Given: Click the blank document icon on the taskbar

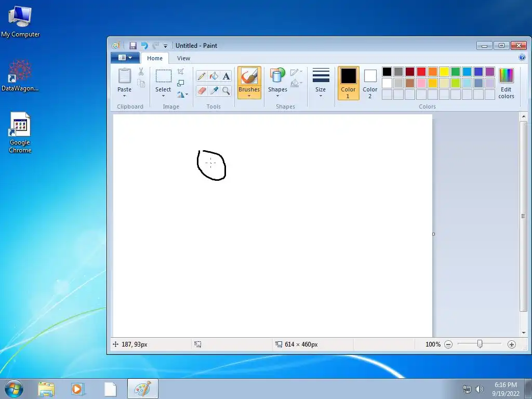Looking at the screenshot, I should pos(110,389).
